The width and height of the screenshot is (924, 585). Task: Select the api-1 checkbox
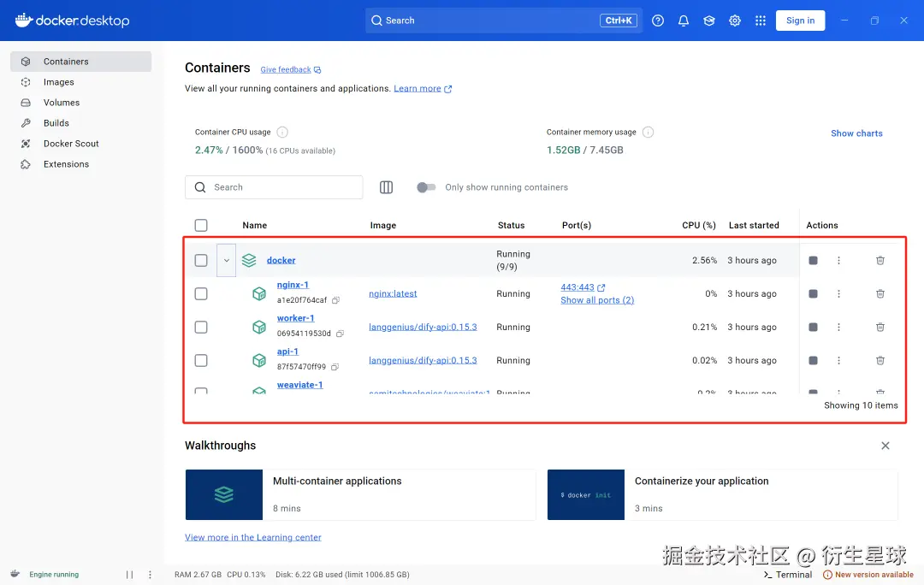201,361
